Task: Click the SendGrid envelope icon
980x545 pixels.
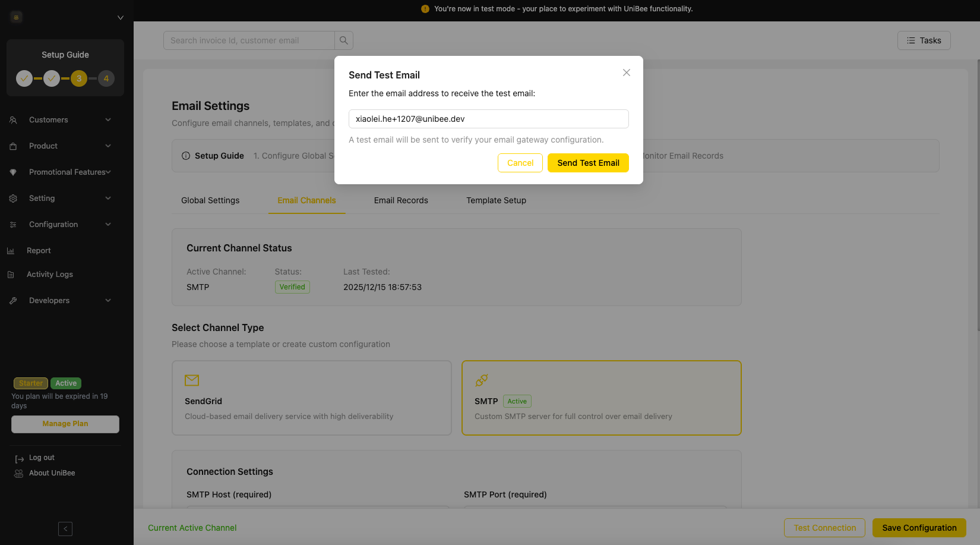Action: [192, 380]
